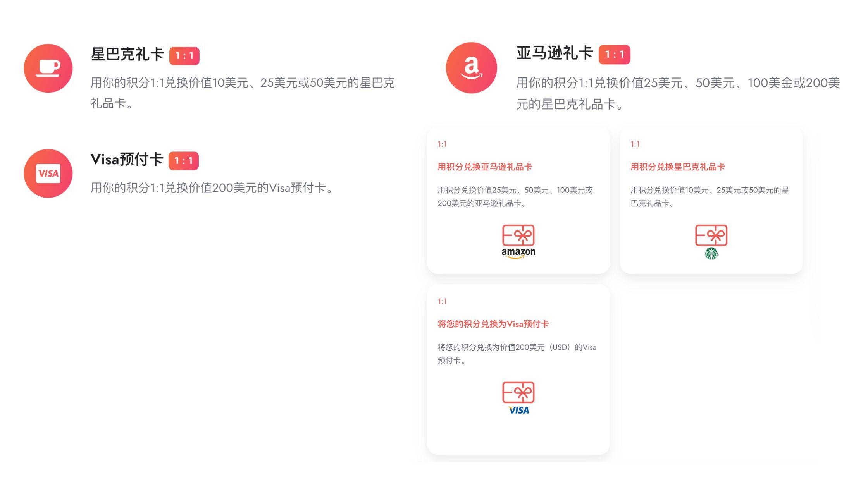Viewport: 868px width, 488px height.
Task: Click the green Starbucks siren logo
Action: (x=711, y=254)
